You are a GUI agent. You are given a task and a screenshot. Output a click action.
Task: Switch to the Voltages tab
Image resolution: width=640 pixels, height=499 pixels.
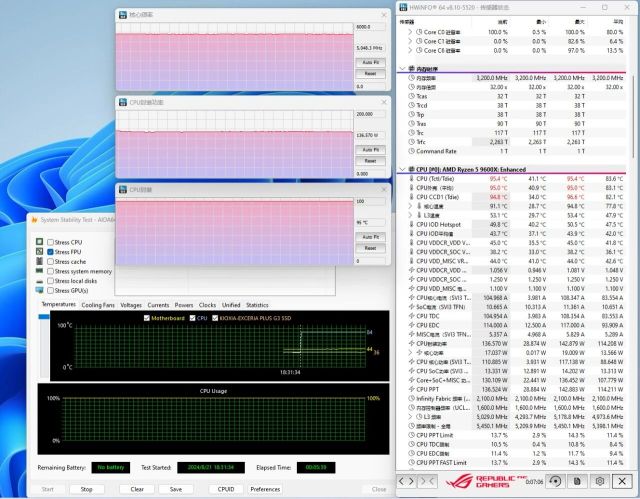[131, 305]
